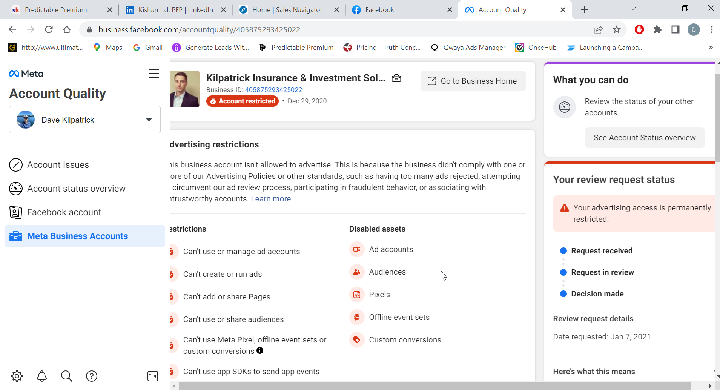Click 'Decision made' status step
Screen dimensions: 720x390
[597, 294]
